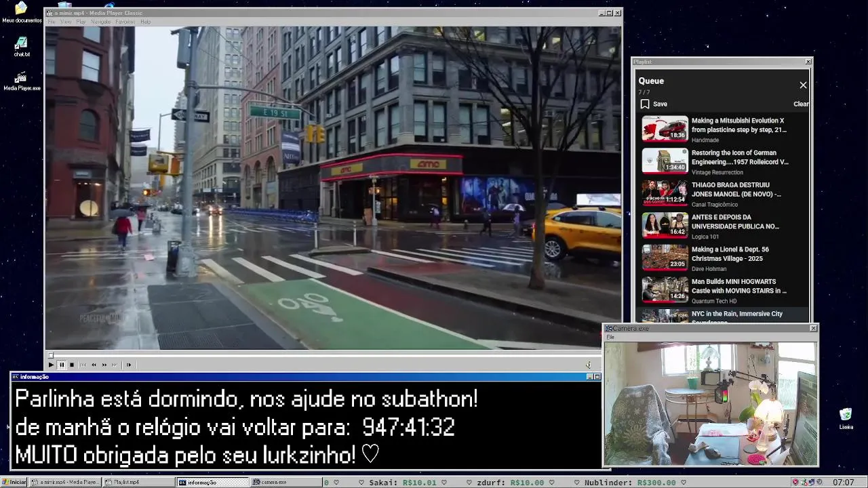Switch to the mimir.mp4 Media Player taskbar button
Screen dimensions: 868x488
click(x=66, y=482)
